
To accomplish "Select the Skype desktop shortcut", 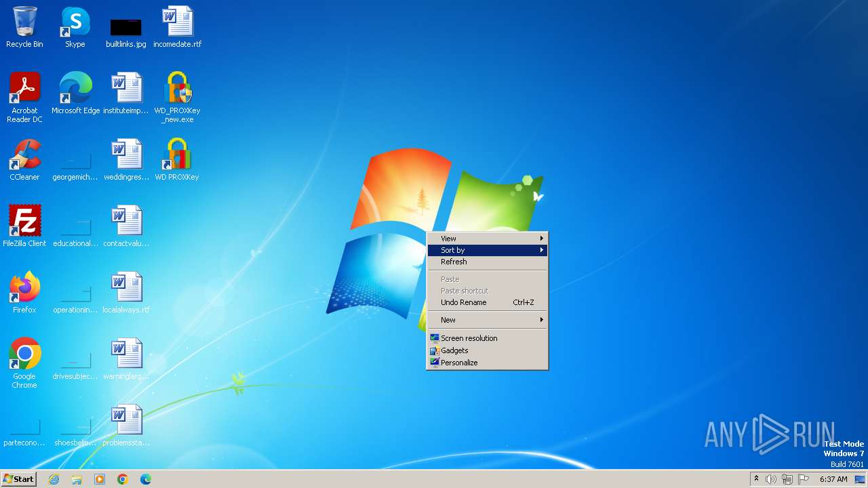I will coord(75,27).
